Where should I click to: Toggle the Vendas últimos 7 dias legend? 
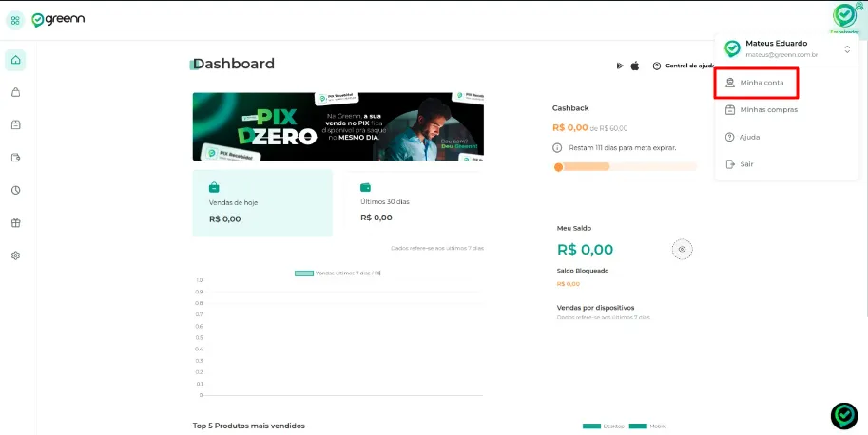point(338,273)
